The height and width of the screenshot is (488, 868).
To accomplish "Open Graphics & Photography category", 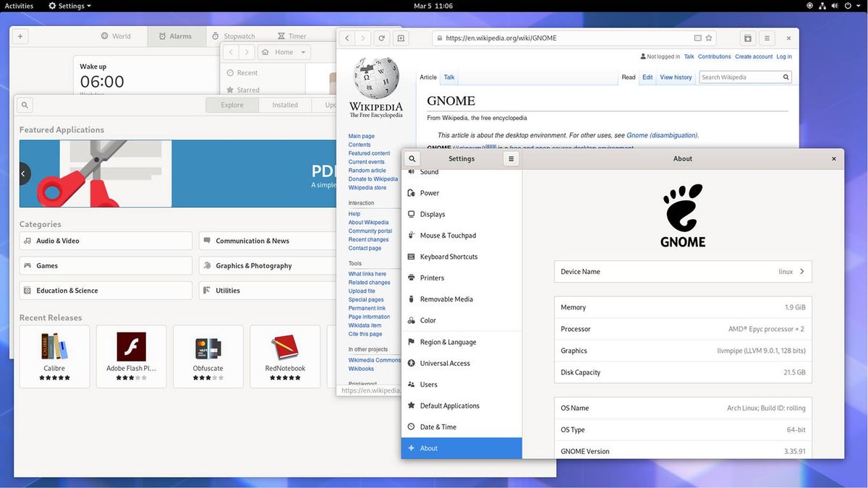I will point(268,265).
